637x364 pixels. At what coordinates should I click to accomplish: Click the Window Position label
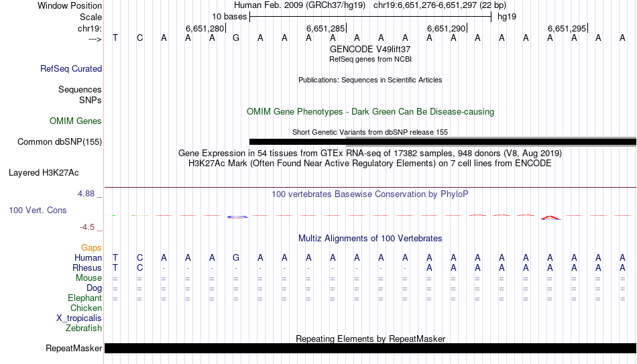coord(70,5)
